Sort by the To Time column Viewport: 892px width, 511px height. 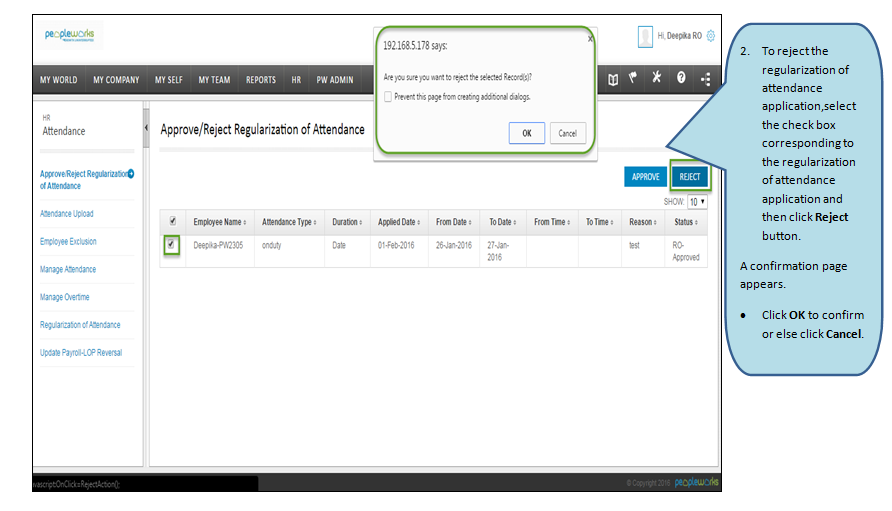(600, 222)
